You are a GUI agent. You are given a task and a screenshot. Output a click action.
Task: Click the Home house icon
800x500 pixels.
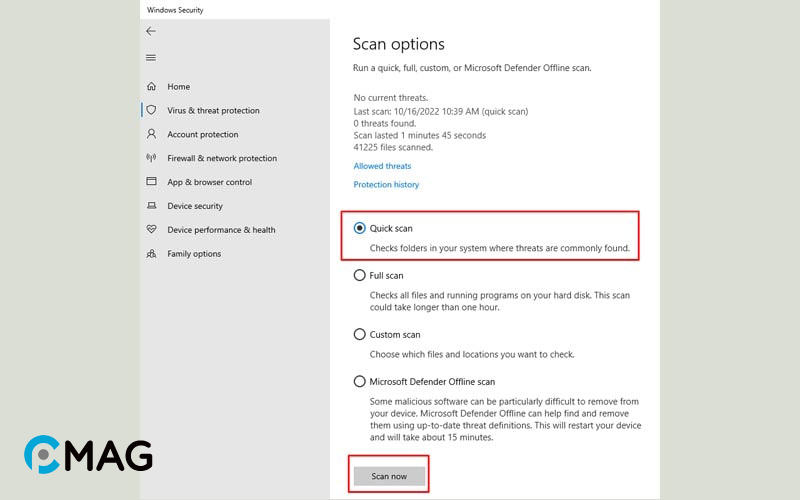click(152, 86)
